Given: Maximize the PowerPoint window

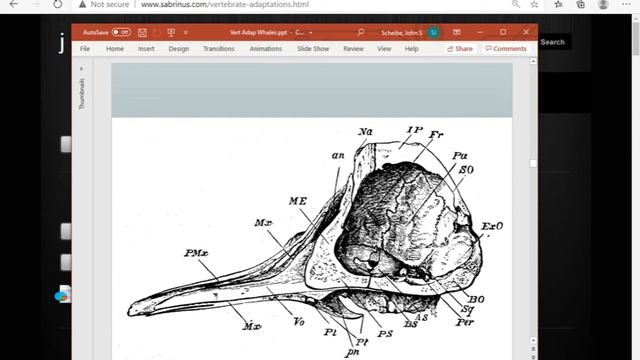Looking at the screenshot, I should coord(503,32).
